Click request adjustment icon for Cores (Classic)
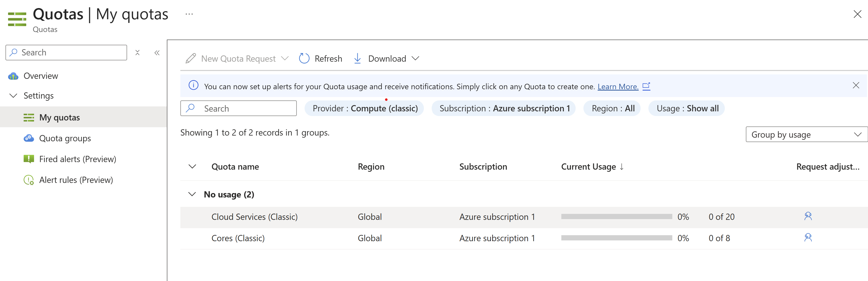The height and width of the screenshot is (281, 868). [808, 238]
